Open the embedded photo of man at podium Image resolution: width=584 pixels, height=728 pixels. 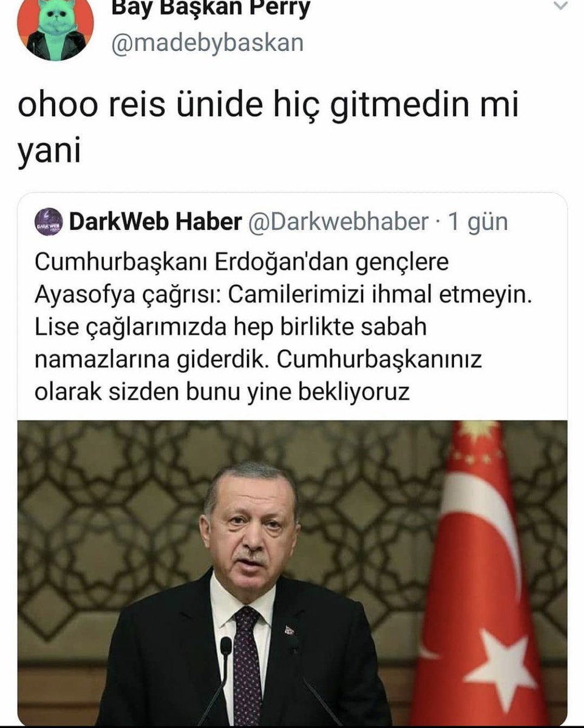click(292, 573)
